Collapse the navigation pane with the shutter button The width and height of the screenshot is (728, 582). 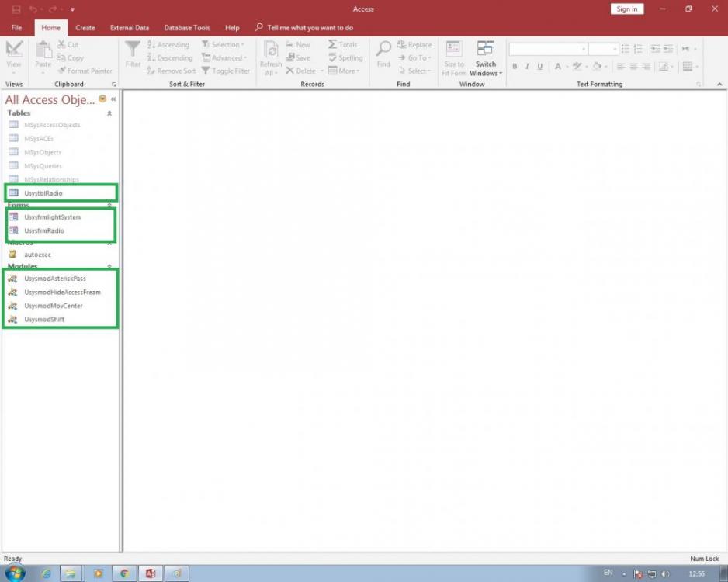tap(113, 99)
